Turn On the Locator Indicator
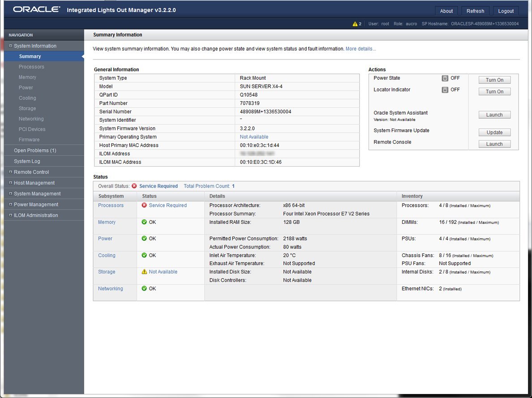532x398 pixels. point(494,92)
